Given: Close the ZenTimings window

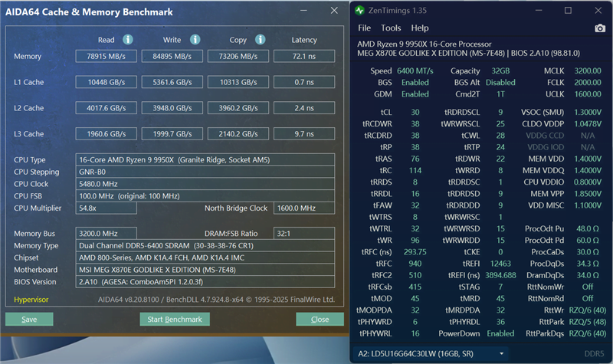Looking at the screenshot, I should tap(598, 11).
